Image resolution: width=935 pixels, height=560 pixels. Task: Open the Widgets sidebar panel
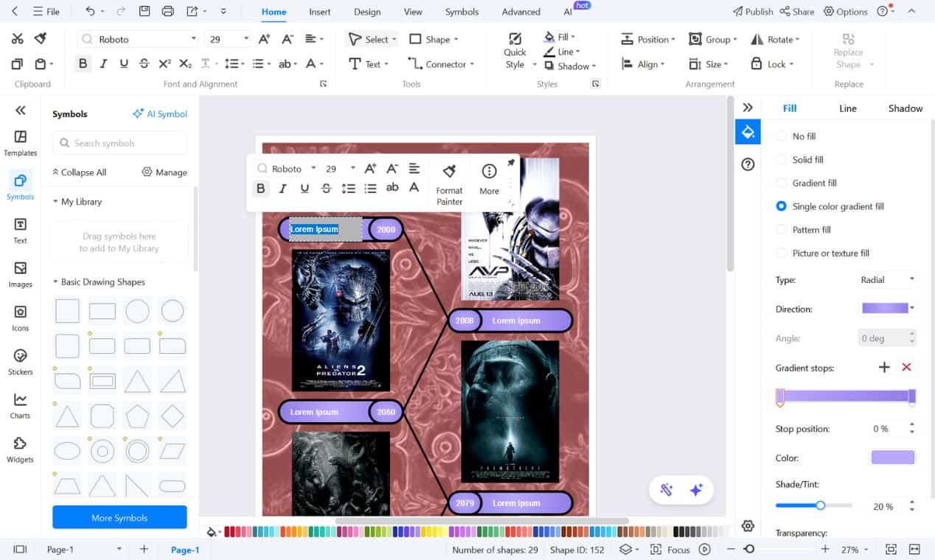pyautogui.click(x=21, y=449)
